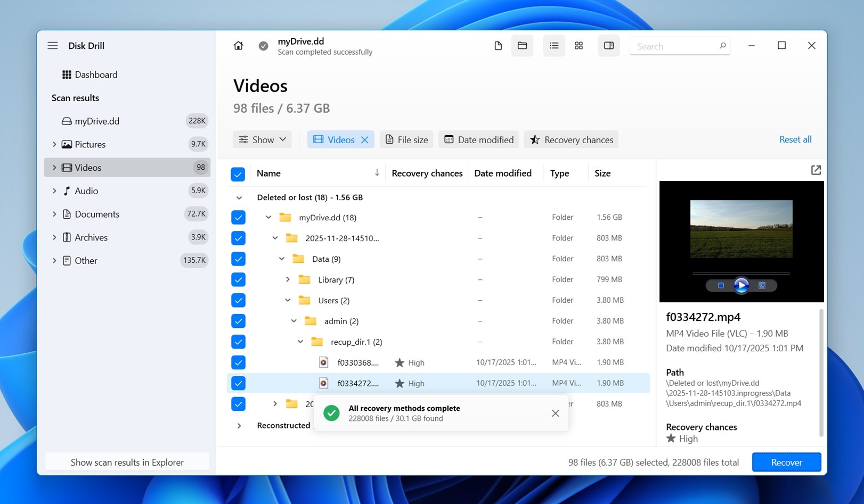The height and width of the screenshot is (504, 864).
Task: Expand the Library (7) folder
Action: 288,279
